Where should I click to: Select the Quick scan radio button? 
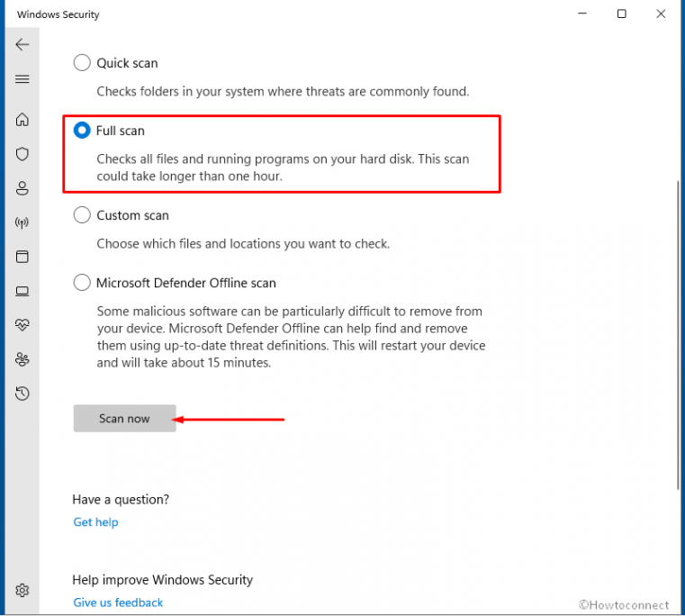[x=82, y=63]
